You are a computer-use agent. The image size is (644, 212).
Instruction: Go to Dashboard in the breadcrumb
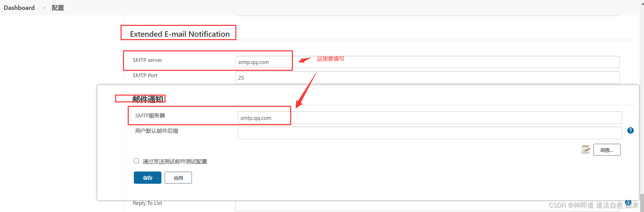tap(19, 7)
